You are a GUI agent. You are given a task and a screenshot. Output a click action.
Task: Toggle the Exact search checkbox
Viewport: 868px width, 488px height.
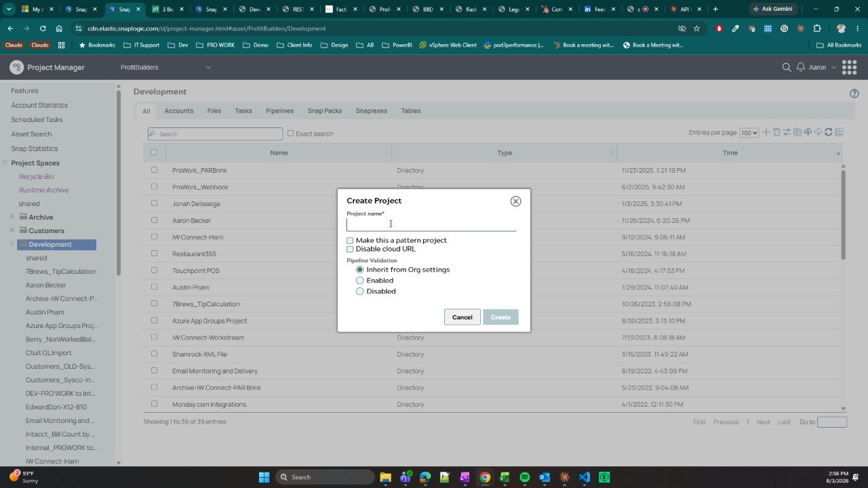coord(290,134)
